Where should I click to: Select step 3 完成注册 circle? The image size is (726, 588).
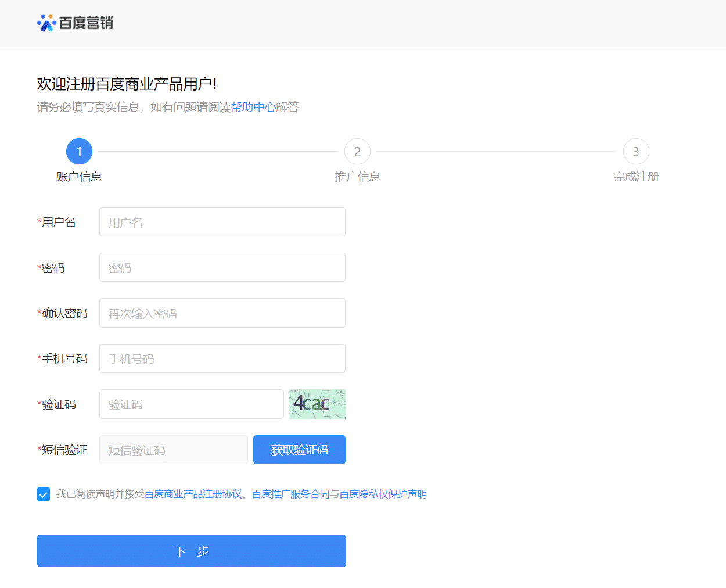636,152
